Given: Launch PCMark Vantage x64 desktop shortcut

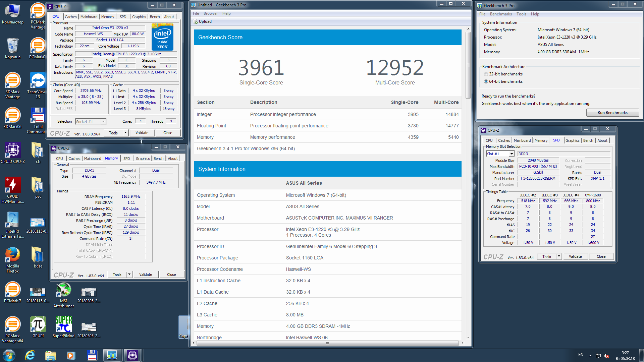Looking at the screenshot, I should 12,330.
